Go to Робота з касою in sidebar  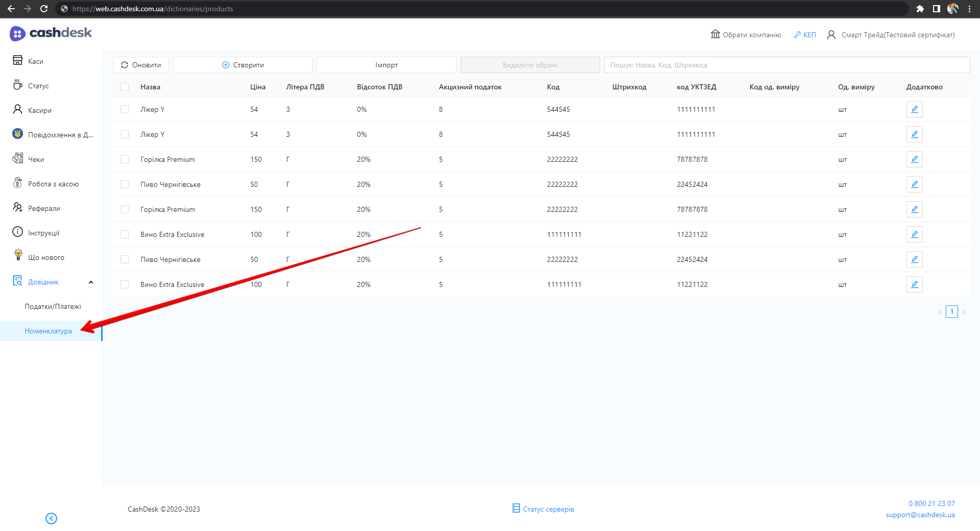(53, 184)
